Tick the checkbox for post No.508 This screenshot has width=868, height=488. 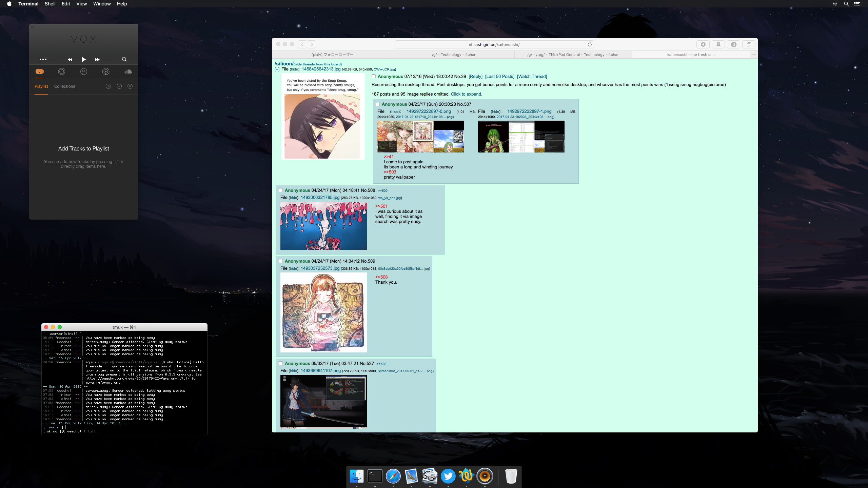(281, 190)
